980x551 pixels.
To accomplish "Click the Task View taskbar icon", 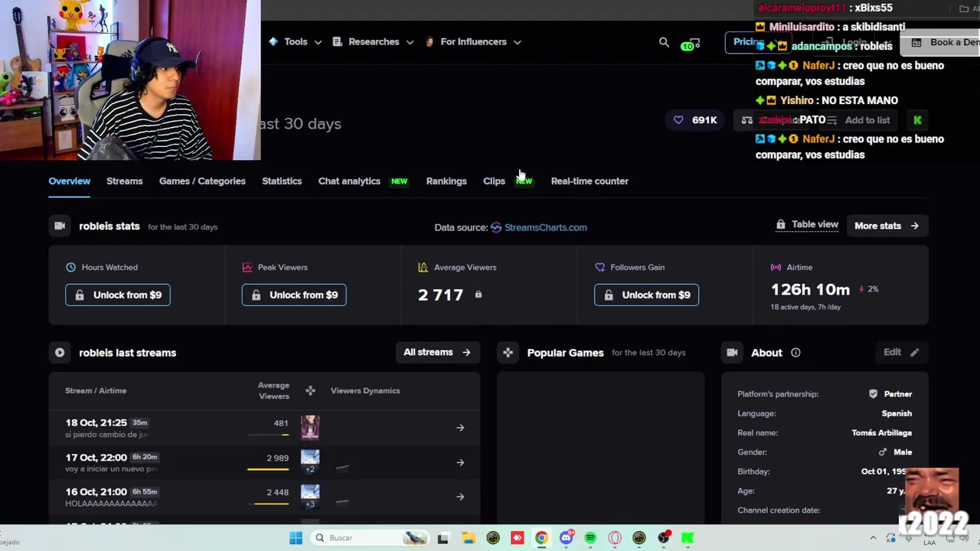I will [x=443, y=538].
